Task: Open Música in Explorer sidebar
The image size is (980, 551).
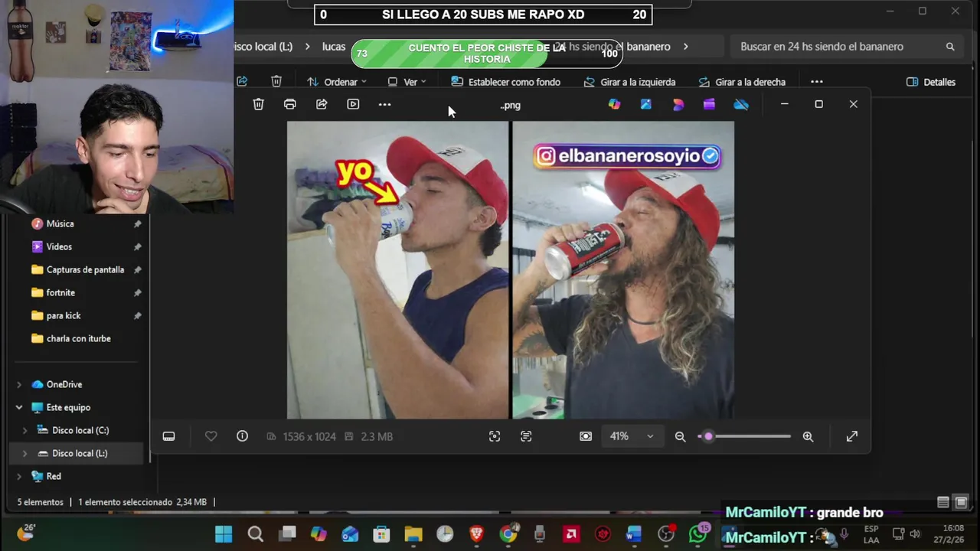Action: [x=60, y=223]
